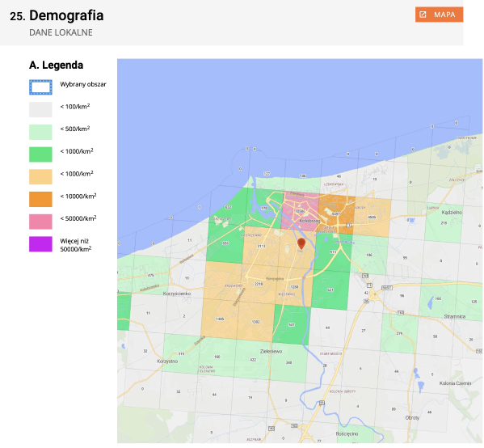Click the density value 621 in green cell
The height and width of the screenshot is (448, 484).
point(330,290)
